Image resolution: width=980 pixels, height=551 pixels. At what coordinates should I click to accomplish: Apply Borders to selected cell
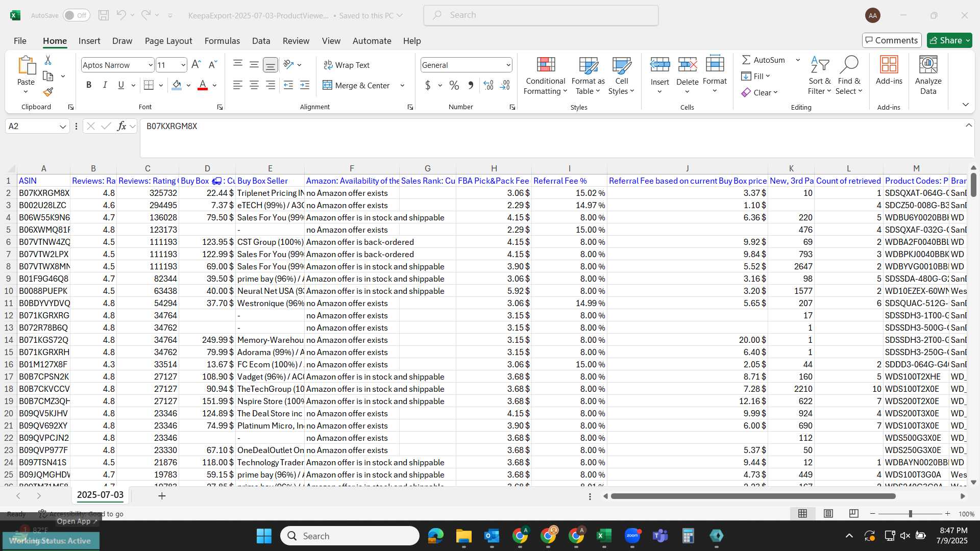149,85
